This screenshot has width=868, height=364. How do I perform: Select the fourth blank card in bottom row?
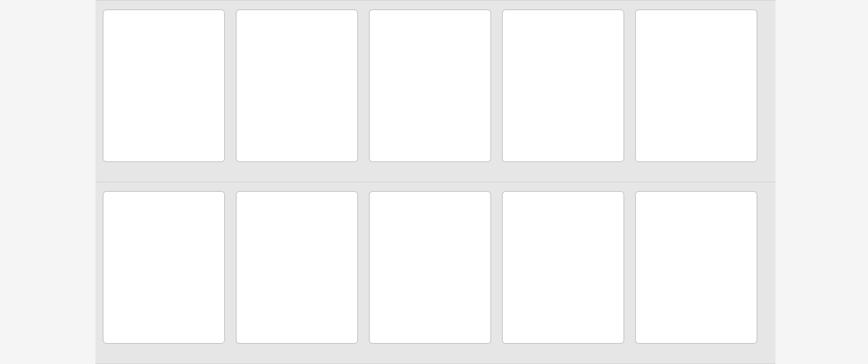pos(563,267)
